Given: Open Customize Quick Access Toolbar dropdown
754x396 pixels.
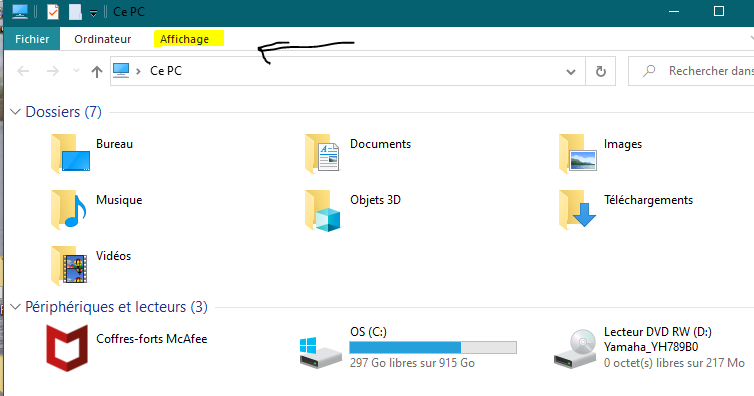Looking at the screenshot, I should click(93, 13).
